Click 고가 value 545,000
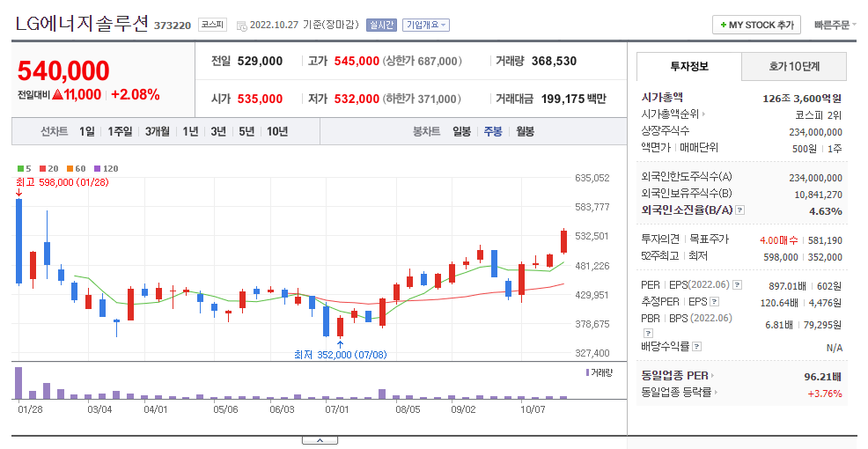Image resolution: width=868 pixels, height=449 pixels. [x=357, y=61]
